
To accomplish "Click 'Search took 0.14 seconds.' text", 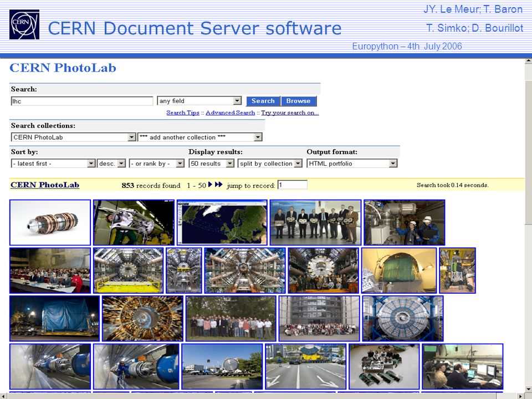I will [x=453, y=185].
